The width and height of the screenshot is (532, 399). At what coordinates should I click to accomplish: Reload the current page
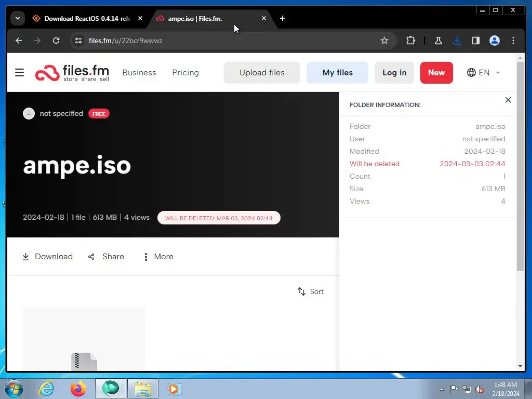pos(56,41)
